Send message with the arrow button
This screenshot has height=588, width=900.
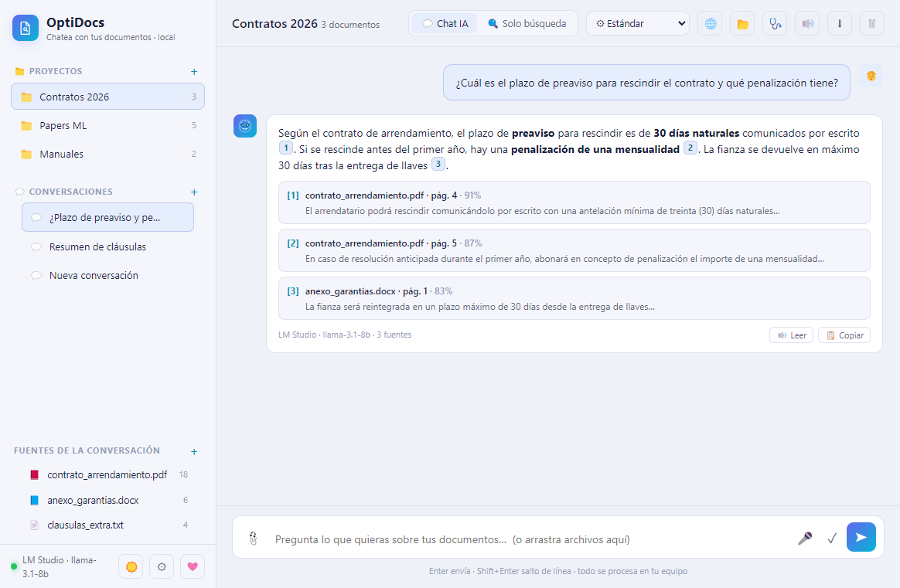tap(861, 537)
